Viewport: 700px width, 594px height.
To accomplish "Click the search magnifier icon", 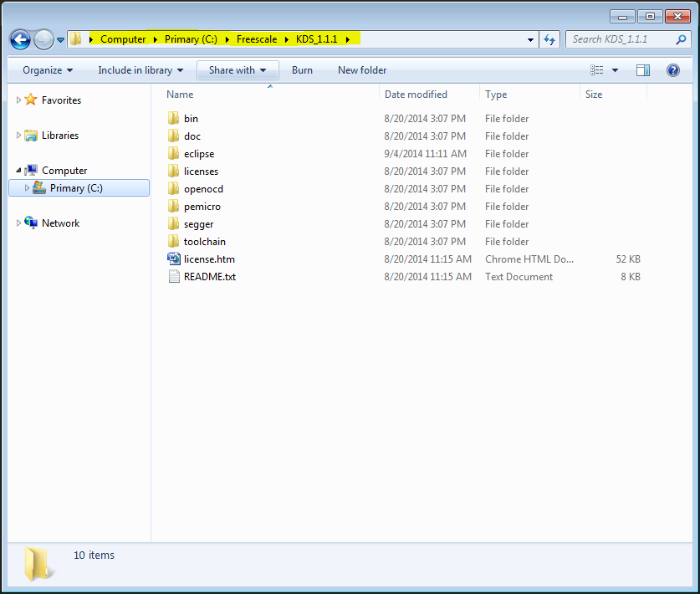I will (681, 39).
